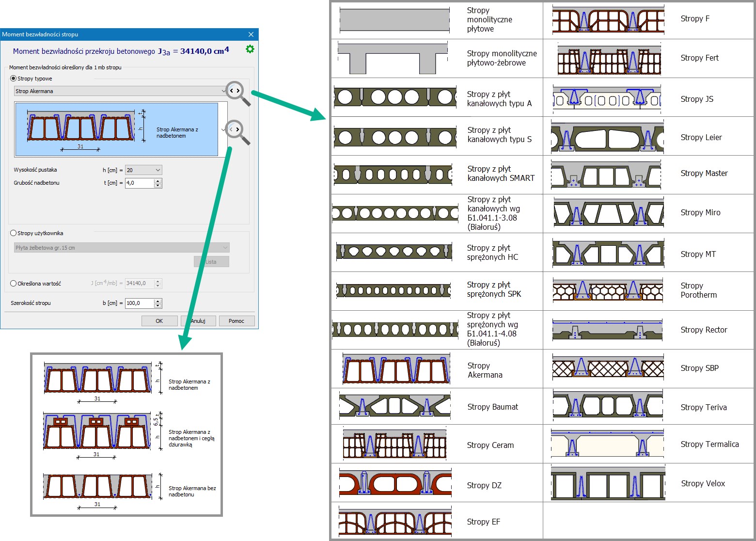Pick the monolithic plate slab image
756x541 pixels.
pyautogui.click(x=395, y=20)
